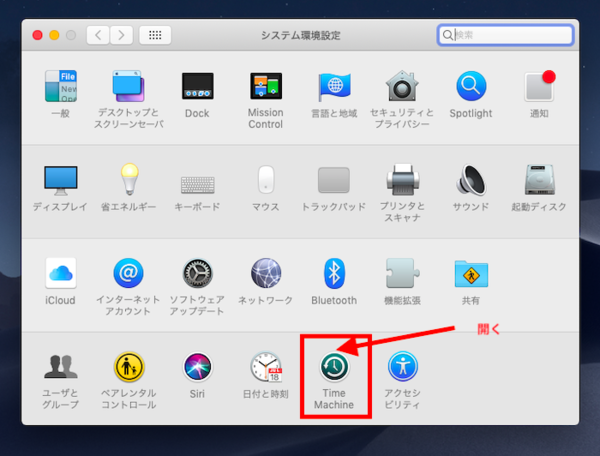Minimize window with the yellow button

click(x=54, y=35)
